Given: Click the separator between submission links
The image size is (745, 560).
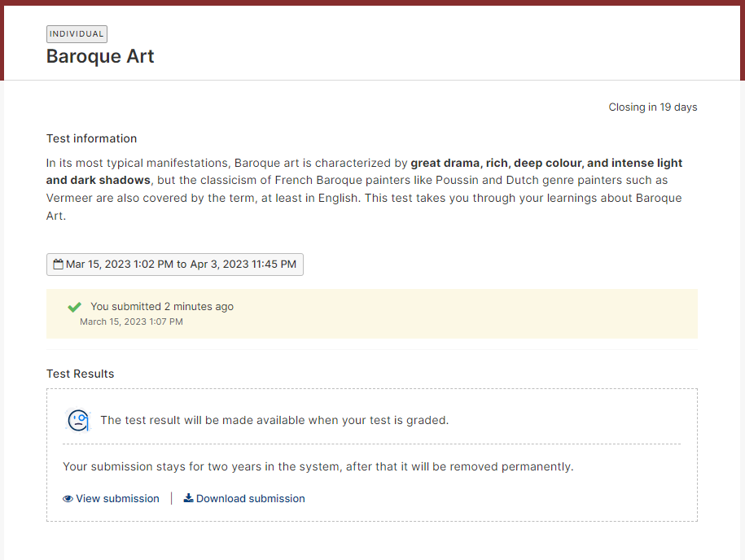Looking at the screenshot, I should [x=172, y=499].
